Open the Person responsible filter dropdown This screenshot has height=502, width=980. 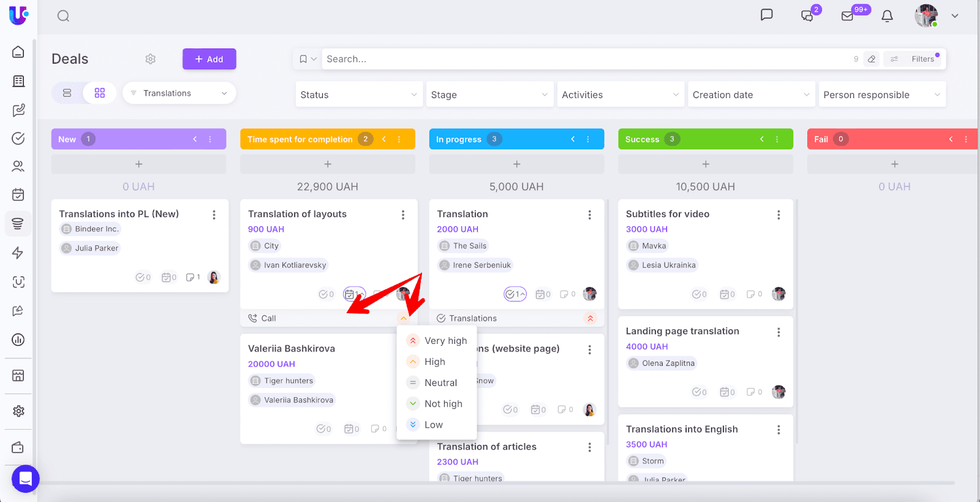pyautogui.click(x=882, y=94)
